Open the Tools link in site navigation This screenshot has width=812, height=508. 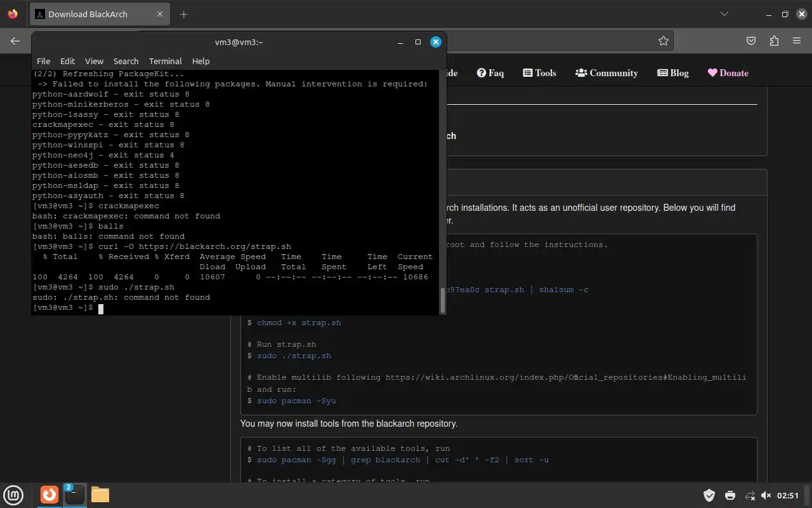tap(539, 73)
